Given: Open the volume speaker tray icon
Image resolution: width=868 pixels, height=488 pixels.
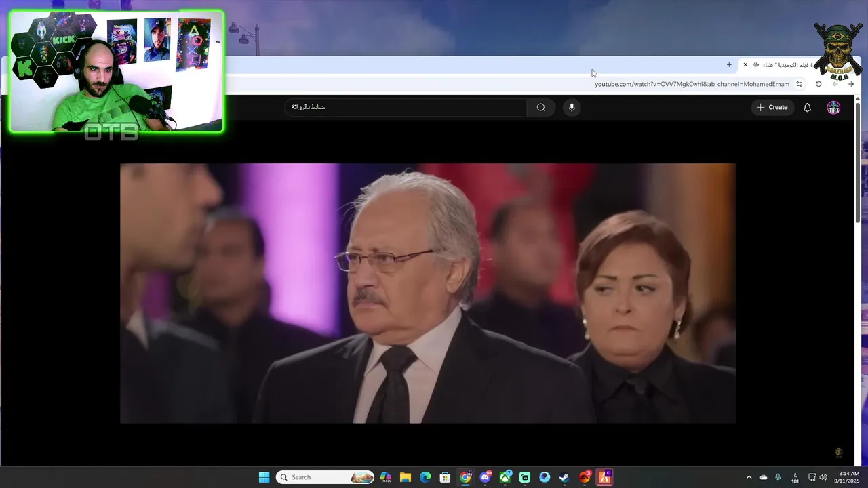Looking at the screenshot, I should 823,477.
